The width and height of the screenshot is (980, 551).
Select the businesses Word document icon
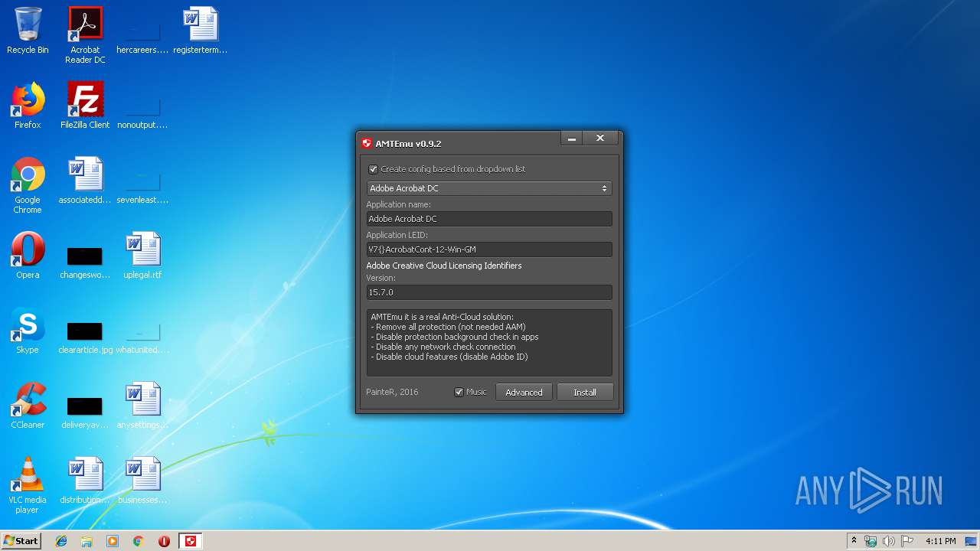click(142, 481)
